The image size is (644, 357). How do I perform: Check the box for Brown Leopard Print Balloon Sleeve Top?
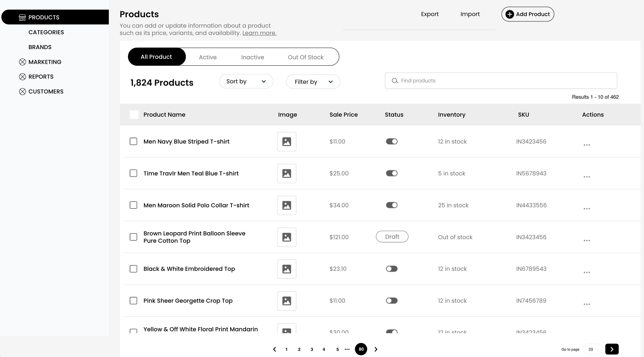click(134, 237)
